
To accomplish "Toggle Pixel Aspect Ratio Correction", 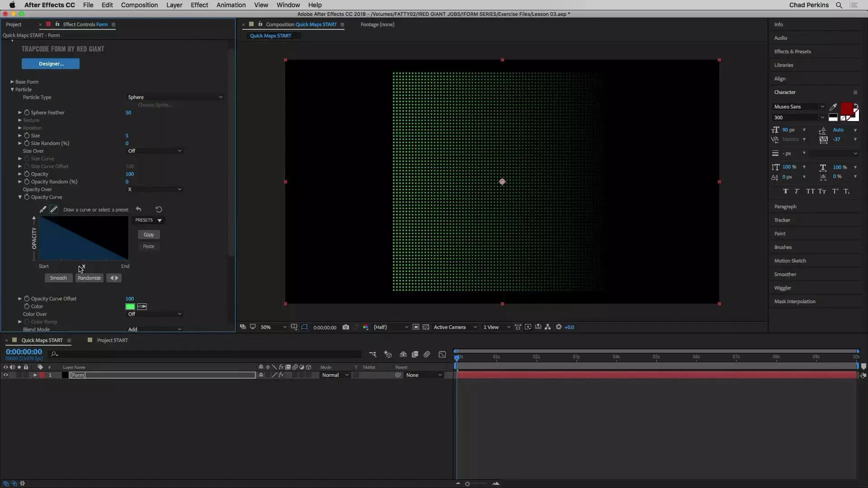I will 518,327.
